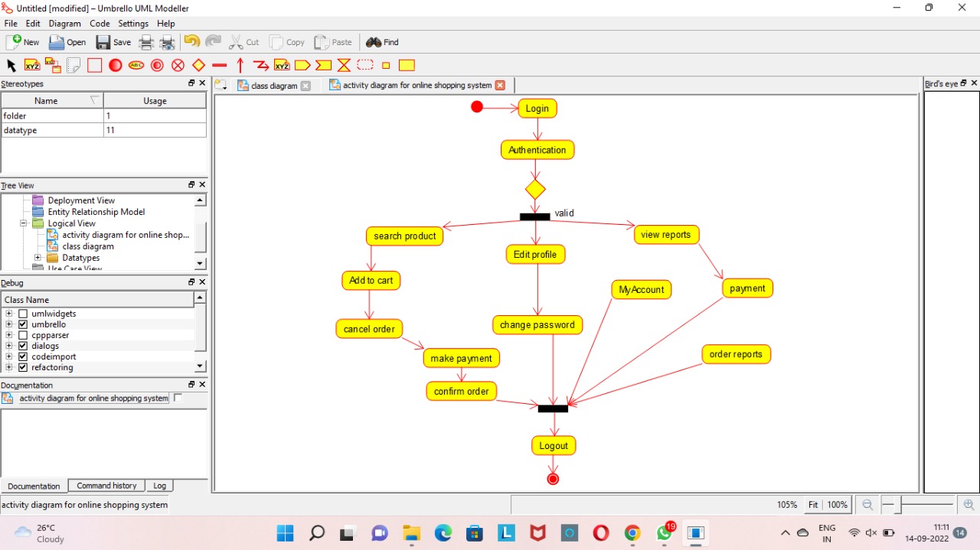Viewport: 980px width, 550px height.
Task: Select the Initial Activity tool
Action: (x=115, y=65)
